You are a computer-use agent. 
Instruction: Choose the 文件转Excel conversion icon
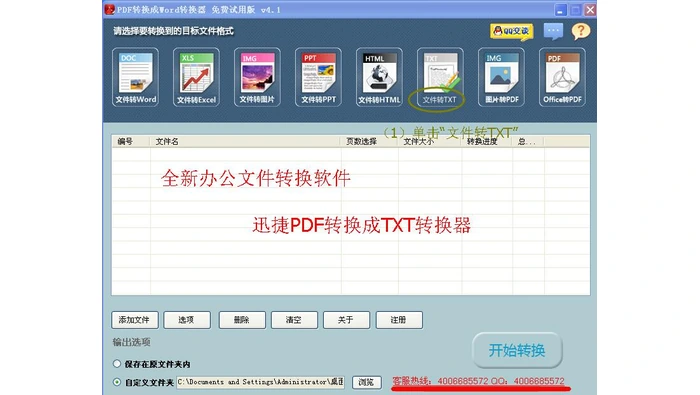pos(196,77)
